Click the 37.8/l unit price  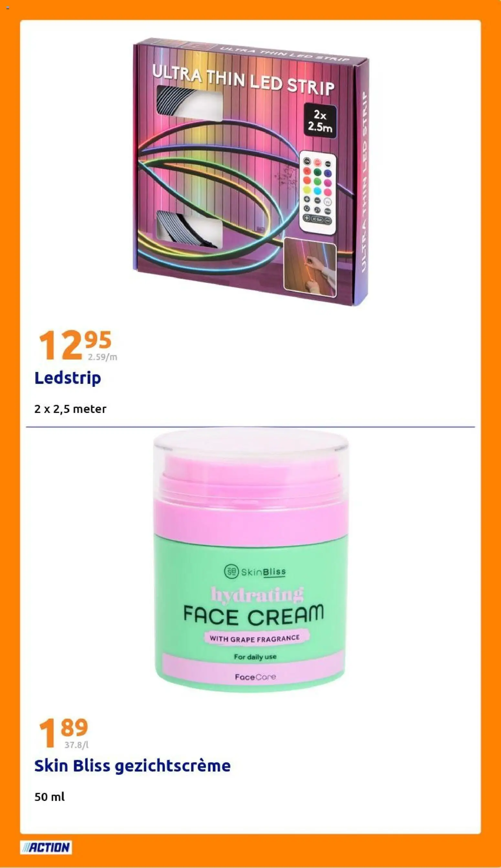pyautogui.click(x=76, y=745)
